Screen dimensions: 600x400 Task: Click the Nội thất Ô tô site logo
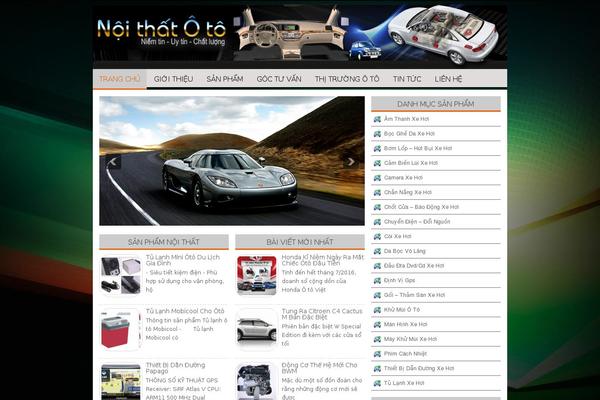161,32
